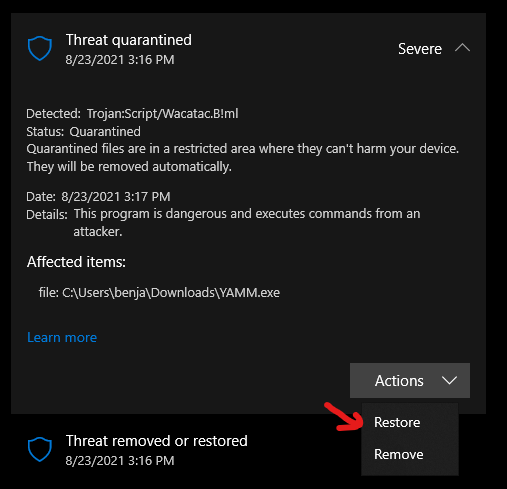This screenshot has width=507, height=489.
Task: Click the shield icon beside Threat quarantined
Action: [40, 48]
